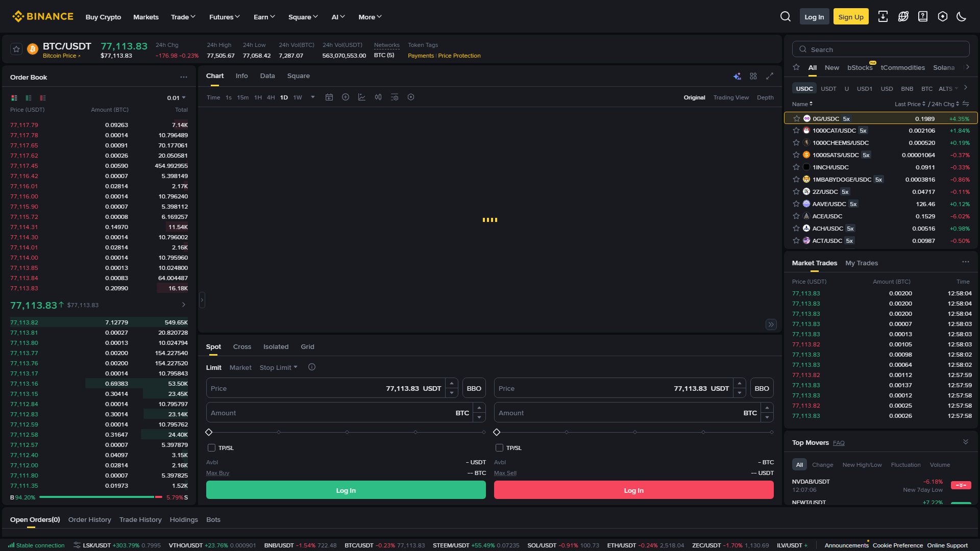
Task: Select the Cross margin tab
Action: pos(242,346)
